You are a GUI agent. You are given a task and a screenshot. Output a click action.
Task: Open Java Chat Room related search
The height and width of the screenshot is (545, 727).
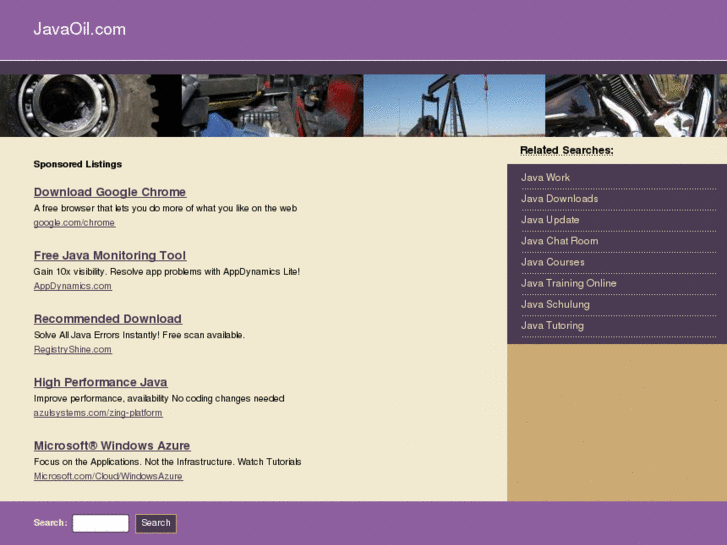click(559, 241)
